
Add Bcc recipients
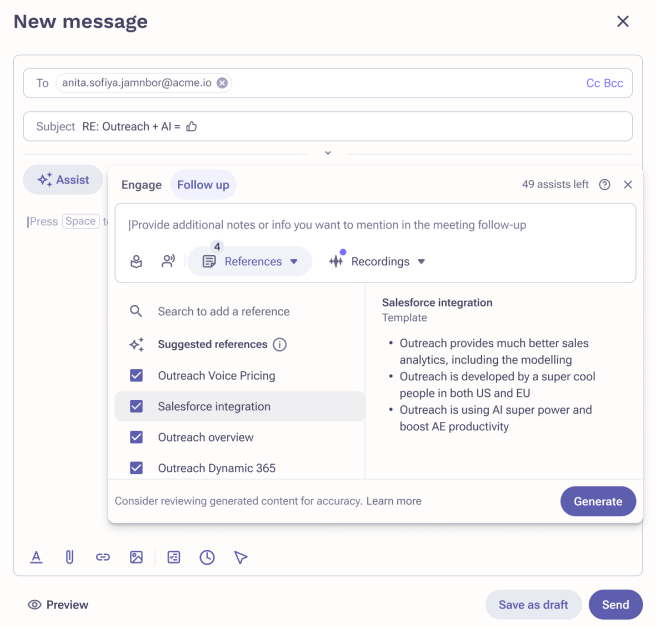click(x=614, y=83)
